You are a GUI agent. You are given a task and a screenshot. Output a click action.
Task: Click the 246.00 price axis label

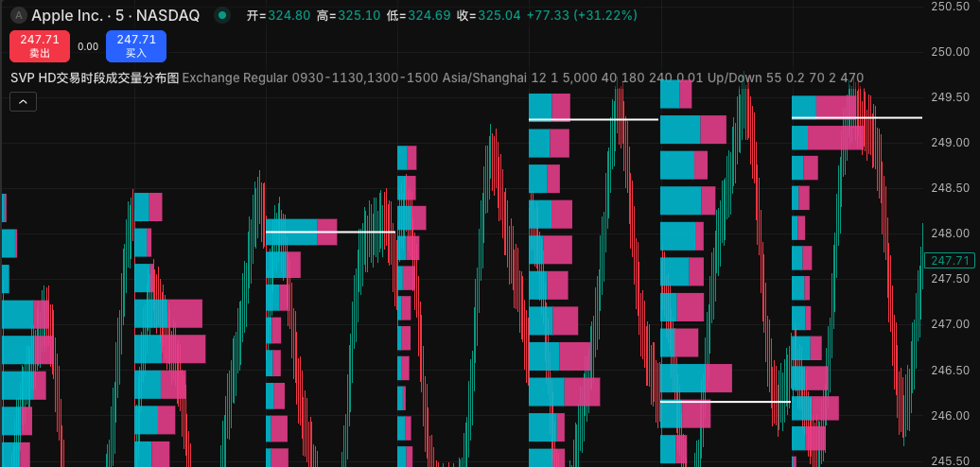951,416
